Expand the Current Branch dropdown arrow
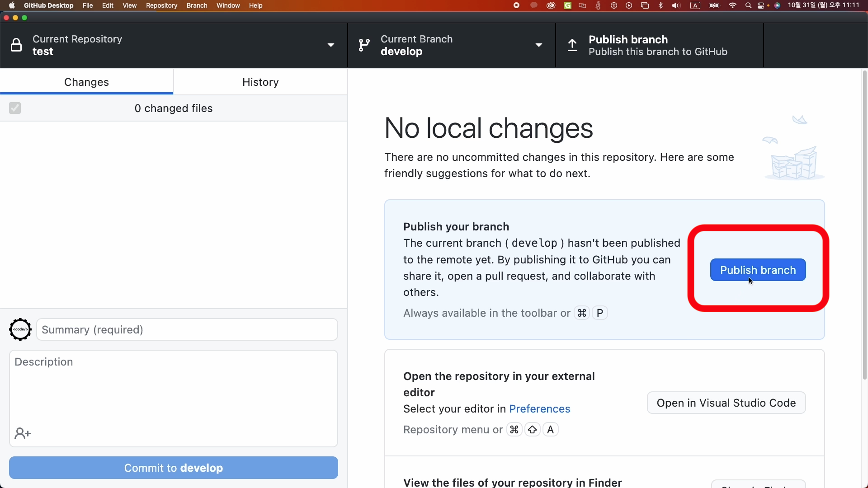The height and width of the screenshot is (488, 868). tap(538, 45)
